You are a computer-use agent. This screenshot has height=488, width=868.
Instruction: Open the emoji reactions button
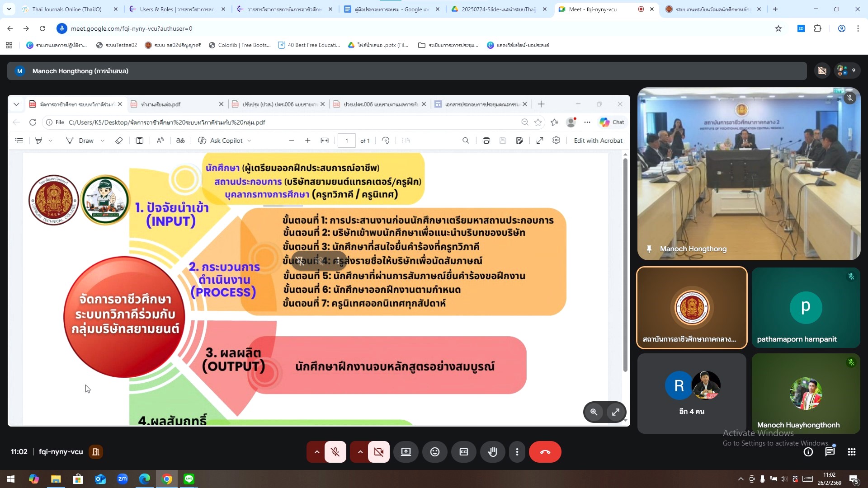[x=434, y=452]
